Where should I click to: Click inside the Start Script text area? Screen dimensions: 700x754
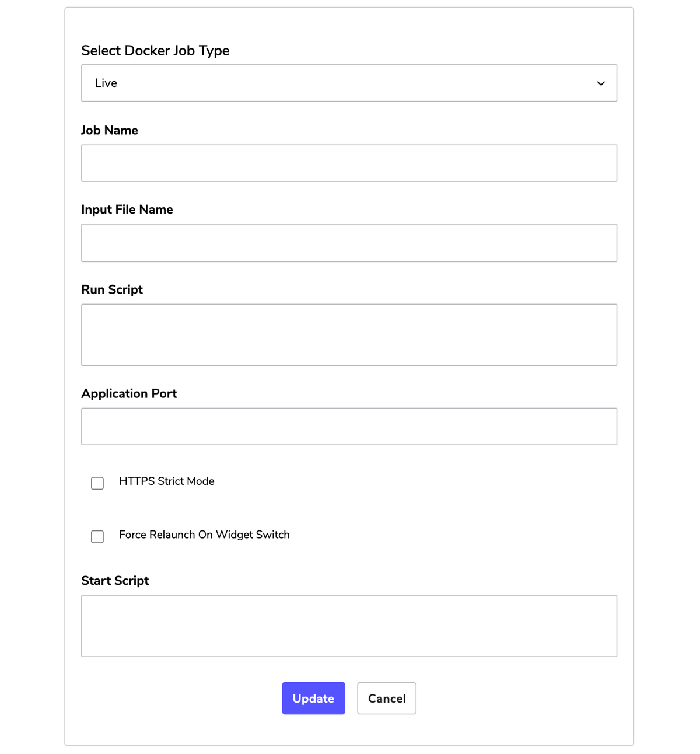coord(349,626)
